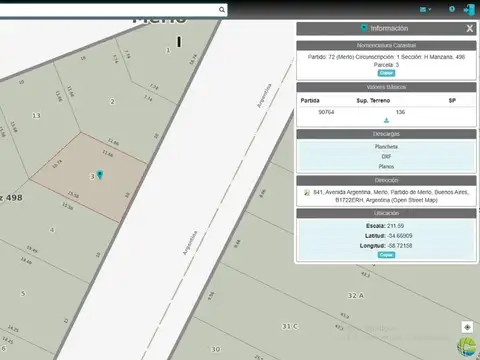
Task: Click the Valores Básicos section header
Action: (386, 87)
